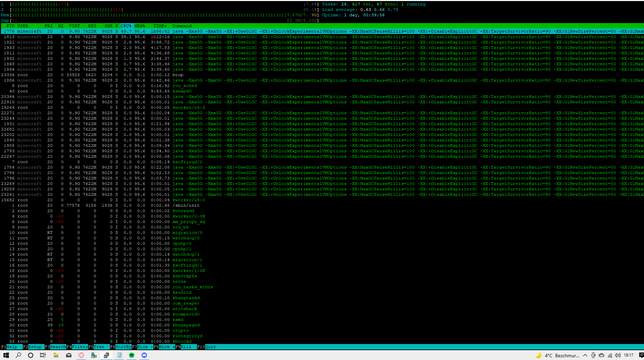Click the volume icon in system tray
Viewport: 644px width, 360px height.
617,355
